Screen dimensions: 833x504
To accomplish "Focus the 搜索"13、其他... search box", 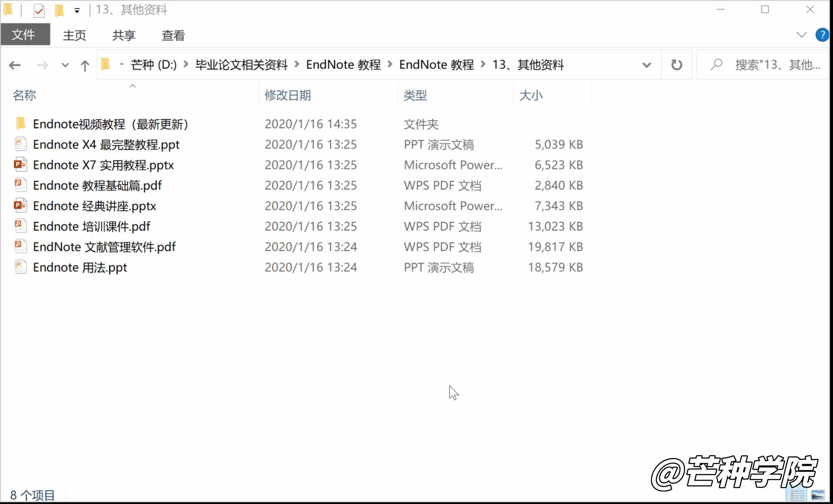I will [x=764, y=65].
